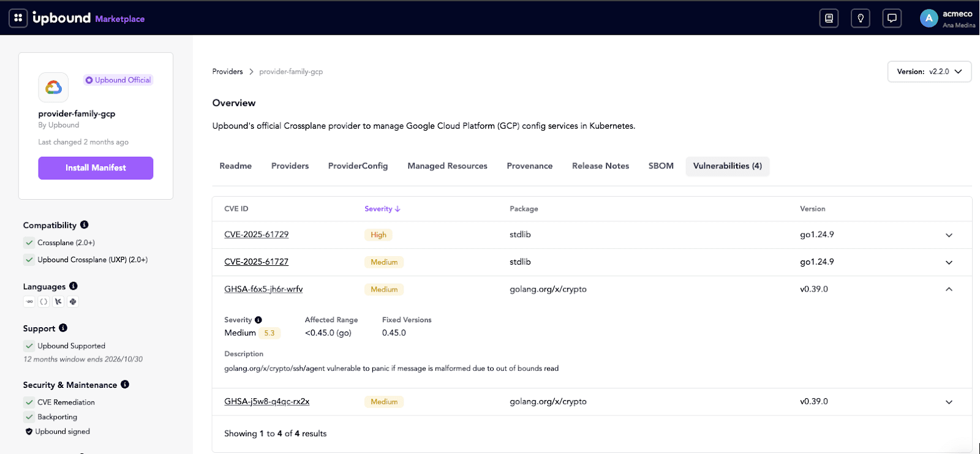Click the info icon beside Support

click(63, 328)
